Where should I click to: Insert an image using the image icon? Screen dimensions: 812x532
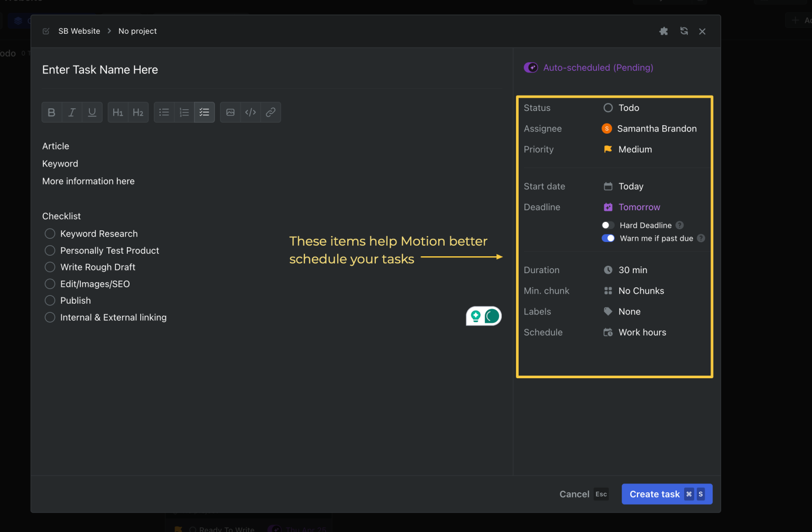pos(230,113)
